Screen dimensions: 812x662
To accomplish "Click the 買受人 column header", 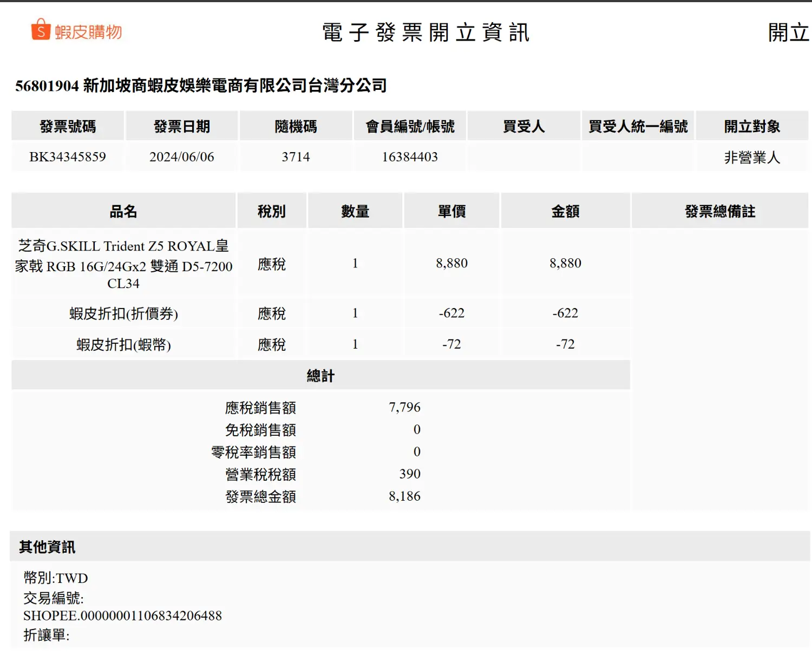I will (524, 126).
